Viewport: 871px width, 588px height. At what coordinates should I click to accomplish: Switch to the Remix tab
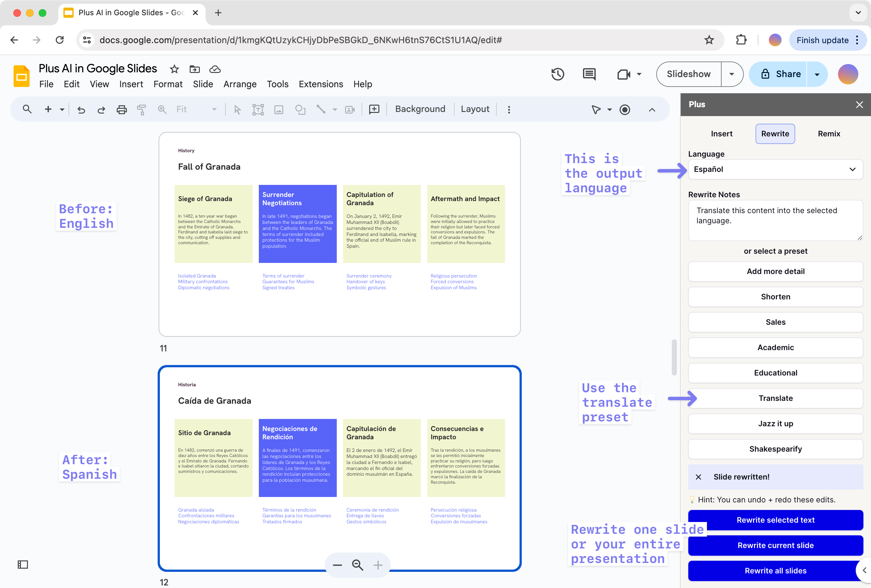828,134
